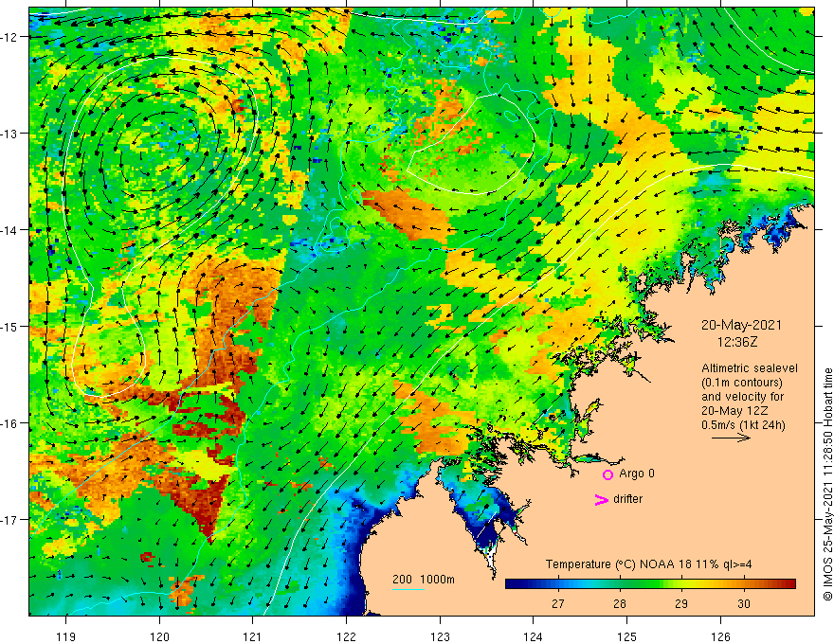Screen dimensions: 834x644
Task: Click the 'Altimetric sealevel' text
Action: tap(750, 368)
